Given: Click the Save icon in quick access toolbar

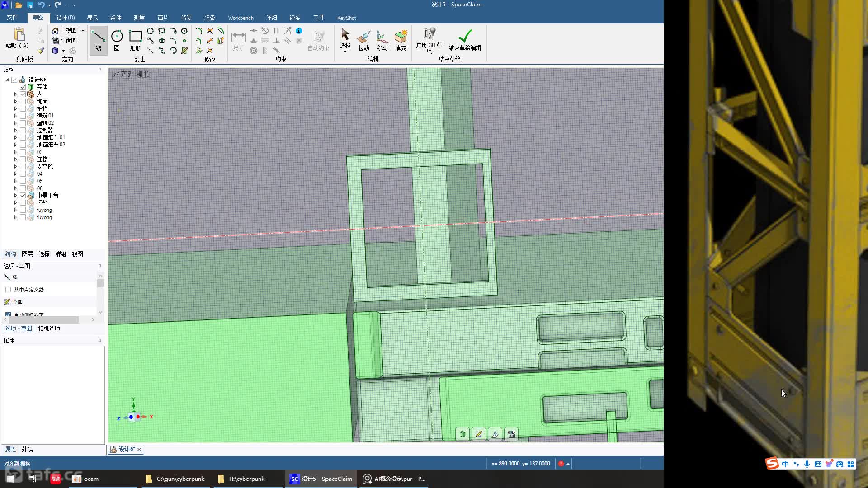Looking at the screenshot, I should (30, 5).
